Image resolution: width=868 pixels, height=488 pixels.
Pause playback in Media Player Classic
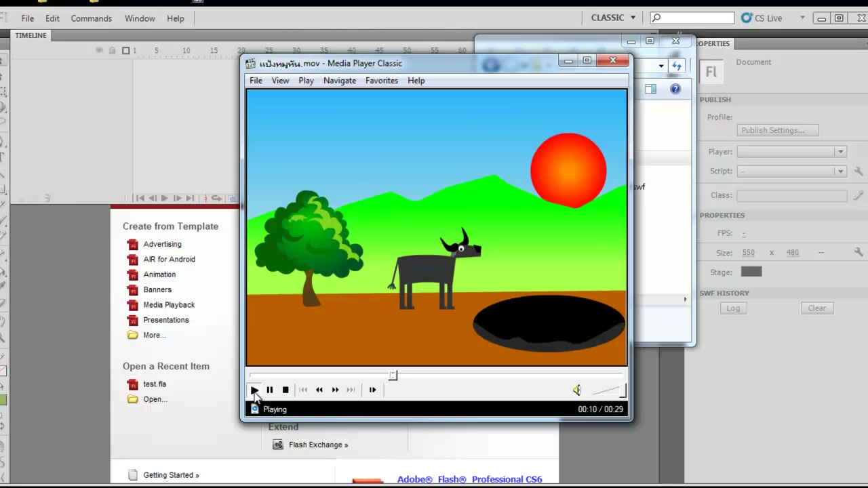(269, 390)
